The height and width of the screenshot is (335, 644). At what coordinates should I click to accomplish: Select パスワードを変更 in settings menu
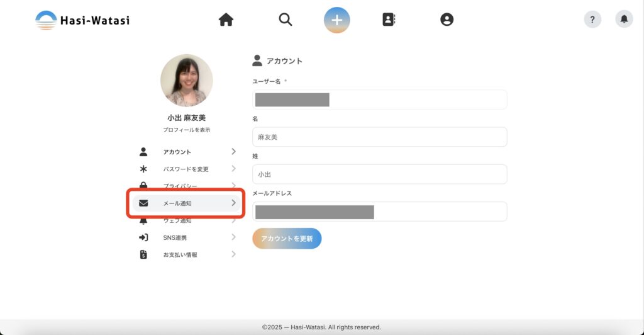(186, 169)
